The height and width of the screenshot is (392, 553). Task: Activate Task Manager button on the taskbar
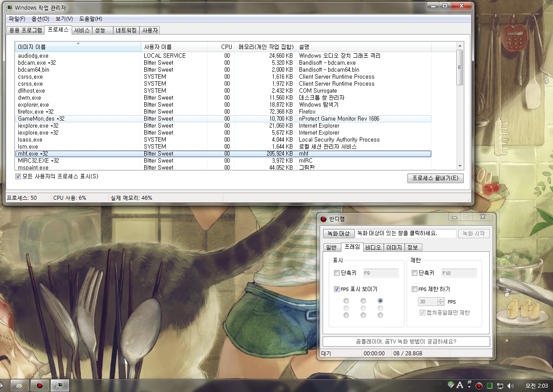pos(60,385)
